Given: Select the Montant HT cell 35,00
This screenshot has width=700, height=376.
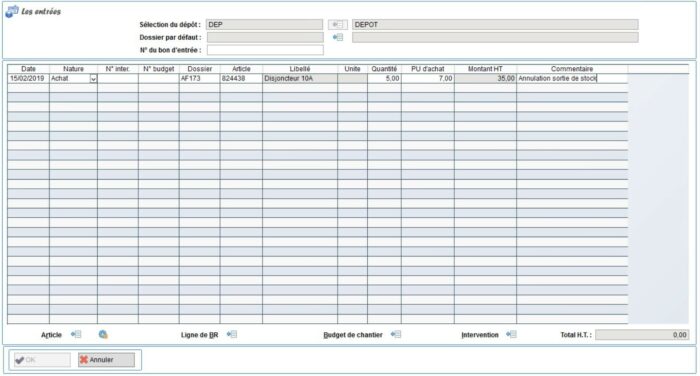Looking at the screenshot, I should 486,79.
